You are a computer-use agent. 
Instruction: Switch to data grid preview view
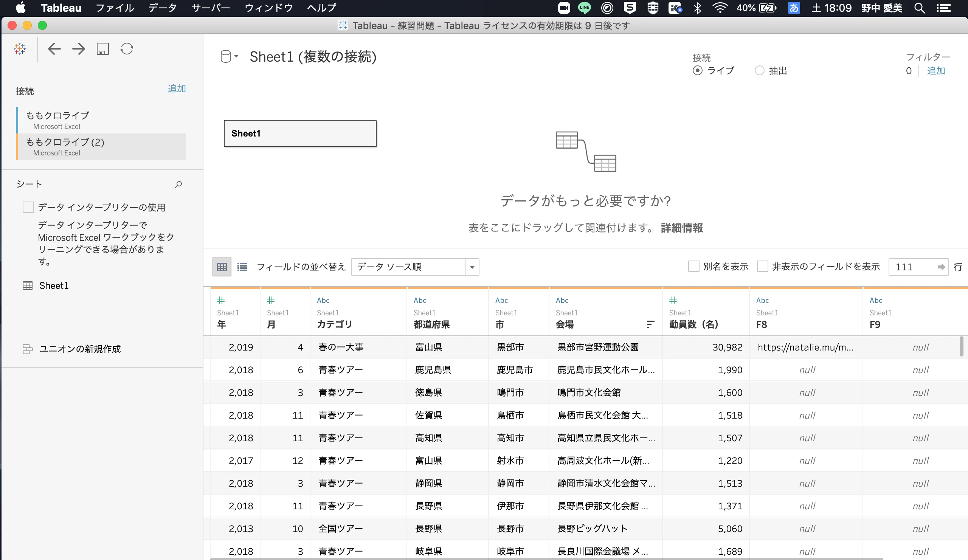[222, 267]
